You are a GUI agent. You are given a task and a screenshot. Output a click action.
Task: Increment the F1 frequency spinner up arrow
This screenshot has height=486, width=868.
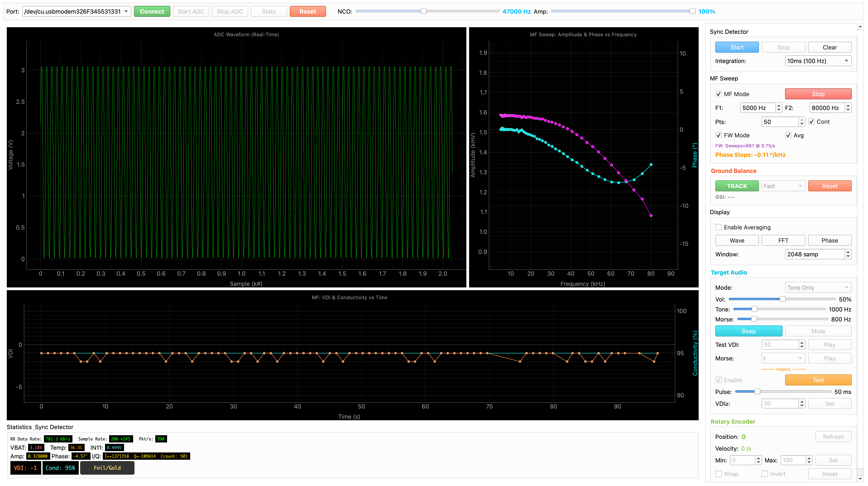click(778, 106)
